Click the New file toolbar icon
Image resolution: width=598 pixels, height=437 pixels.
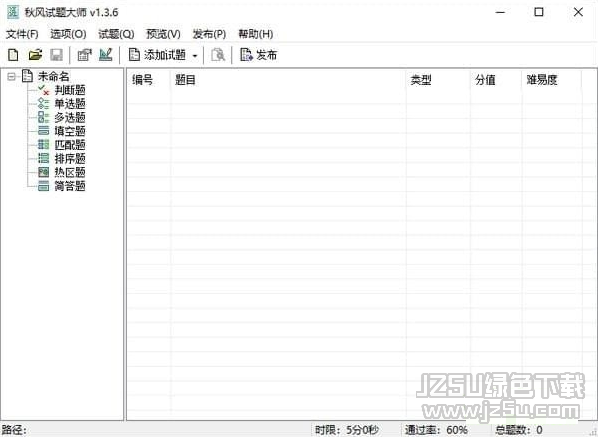13,55
